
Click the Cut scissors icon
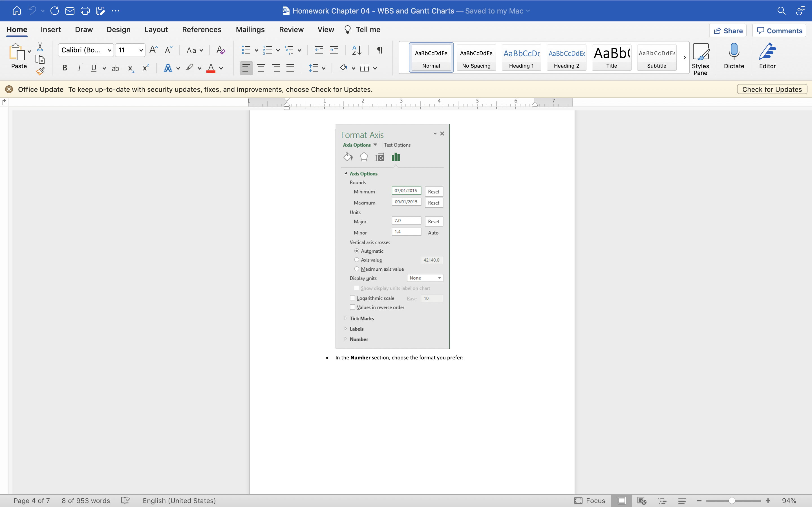(40, 47)
